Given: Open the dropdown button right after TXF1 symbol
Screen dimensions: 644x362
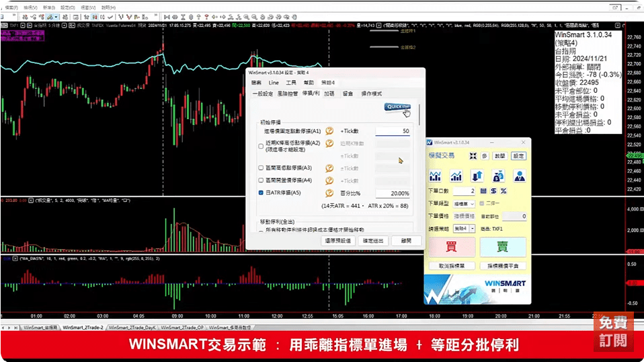Looking at the screenshot, I should [x=23, y=26].
